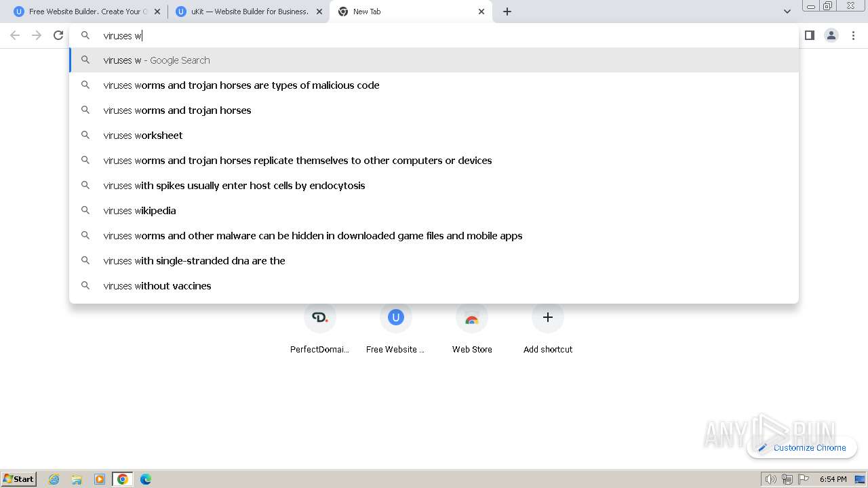Select 'viruses worms and trojan horses replicate themselves' suggestion

[x=434, y=161]
